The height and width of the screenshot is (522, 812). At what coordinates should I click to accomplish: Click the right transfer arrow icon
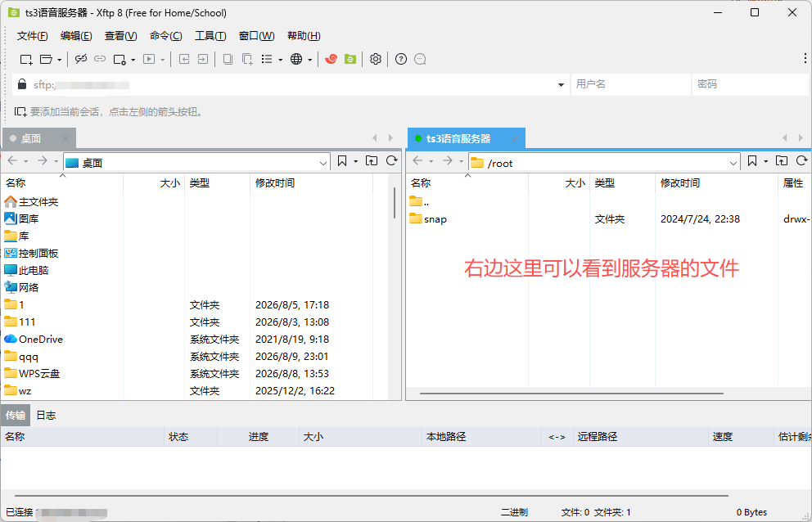coord(203,59)
